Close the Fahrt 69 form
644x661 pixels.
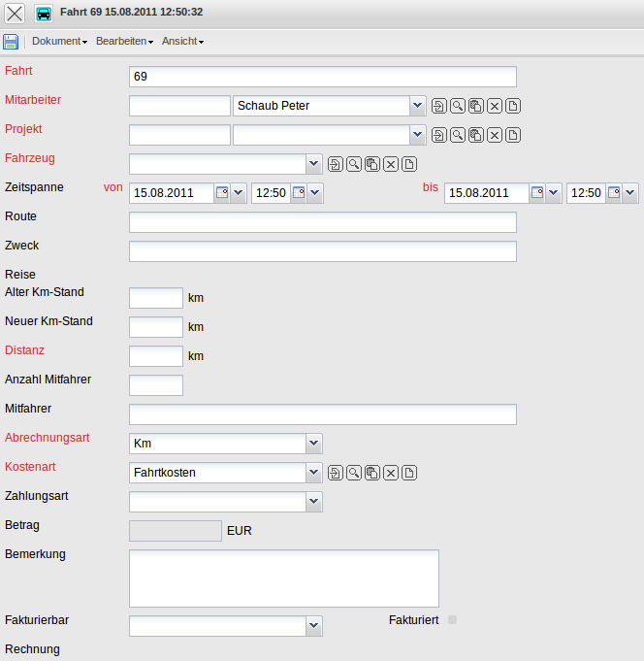pos(15,14)
